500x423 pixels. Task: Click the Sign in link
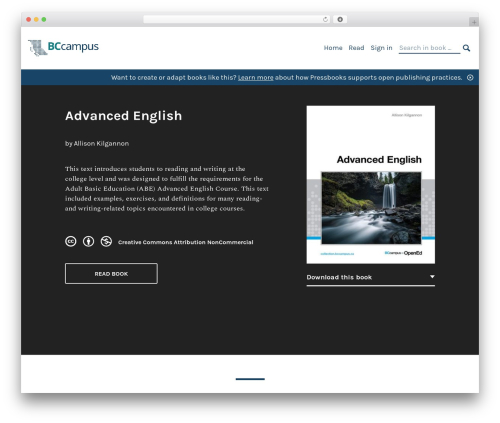[381, 48]
